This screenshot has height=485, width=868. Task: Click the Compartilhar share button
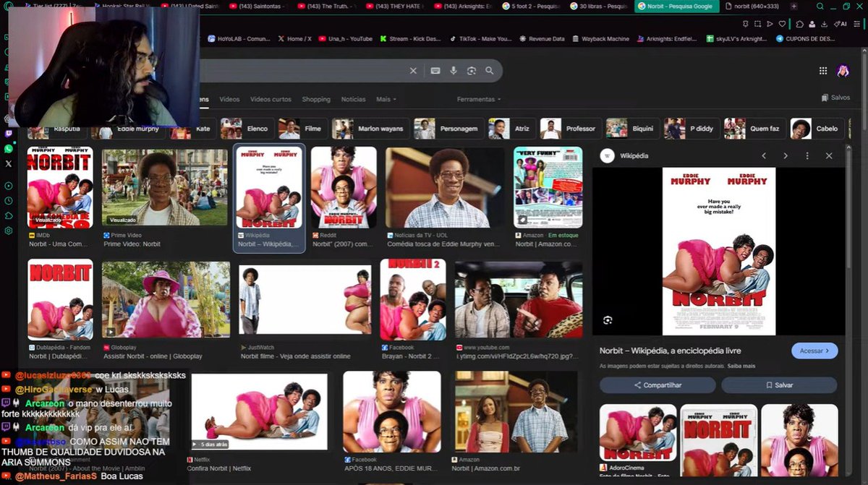tap(658, 385)
